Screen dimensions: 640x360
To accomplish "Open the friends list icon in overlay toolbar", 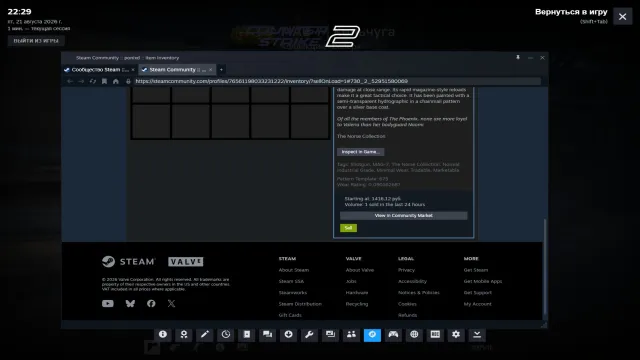I will click(x=351, y=335).
